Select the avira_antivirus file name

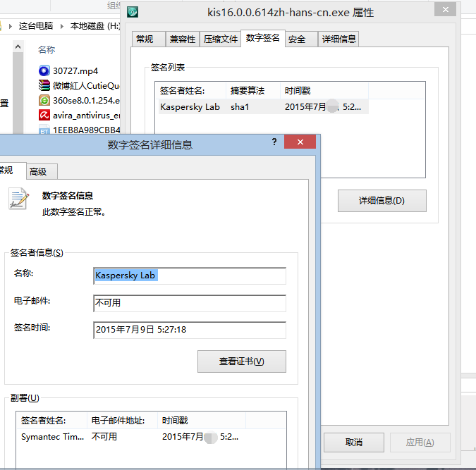(86, 116)
